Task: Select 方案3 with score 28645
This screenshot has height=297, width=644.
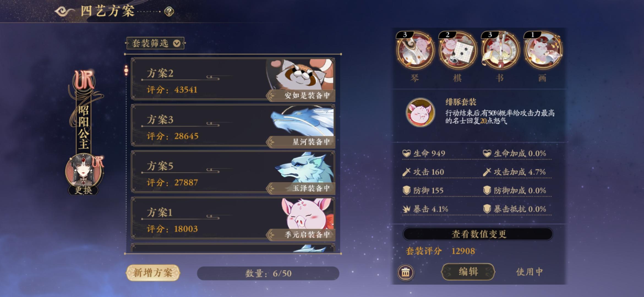Action: 233,126
